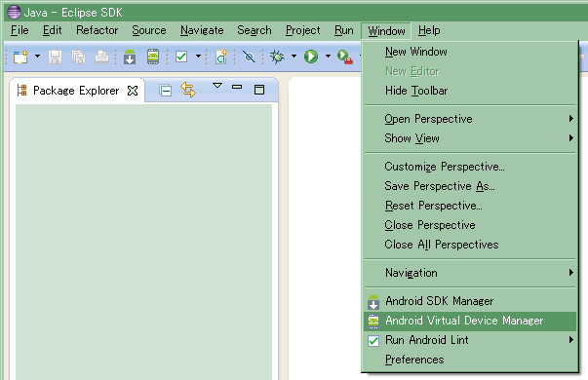Open the Refactor menu
This screenshot has height=380, width=588.
[98, 30]
